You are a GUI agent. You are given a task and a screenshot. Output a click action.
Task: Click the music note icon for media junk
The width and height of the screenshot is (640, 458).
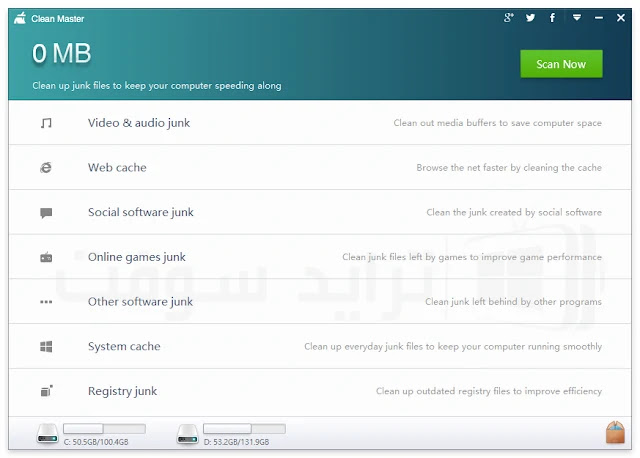(46, 123)
